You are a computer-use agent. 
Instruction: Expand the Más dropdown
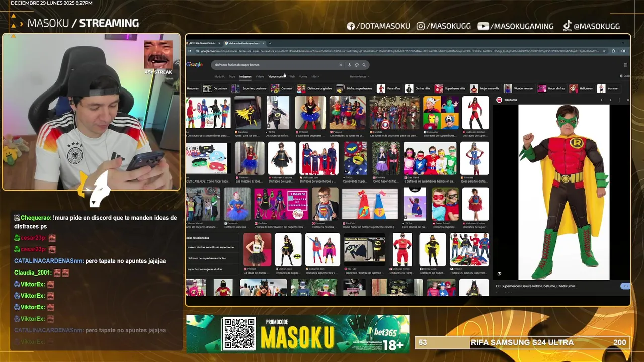(315, 76)
